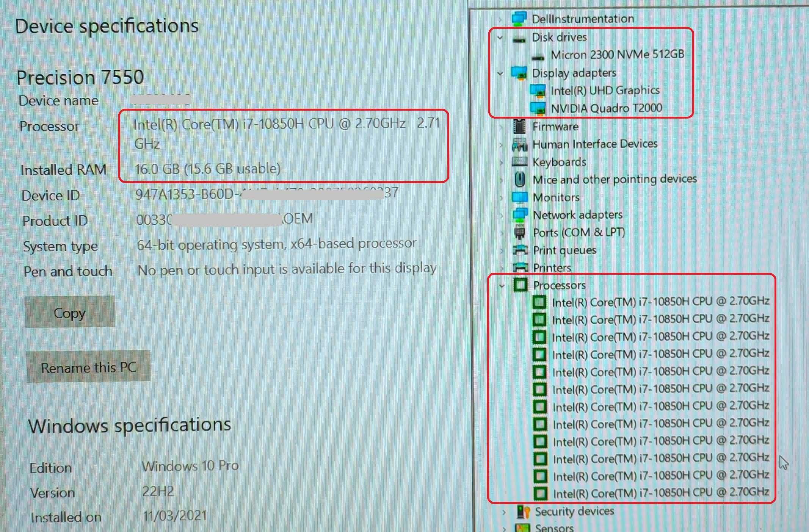The width and height of the screenshot is (809, 532).
Task: Collapse the Display adapters category
Action: pyautogui.click(x=500, y=73)
